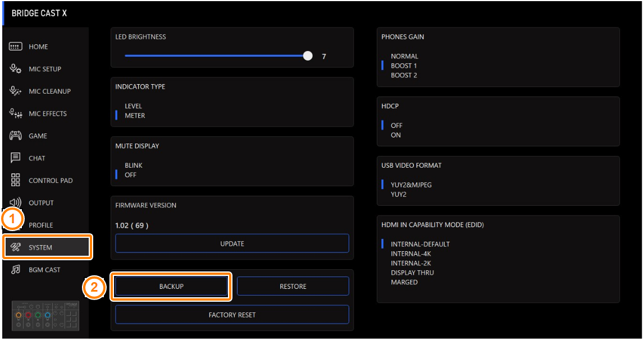This screenshot has height=341, width=644.
Task: Select BOOST 2 phones gain
Action: [404, 75]
